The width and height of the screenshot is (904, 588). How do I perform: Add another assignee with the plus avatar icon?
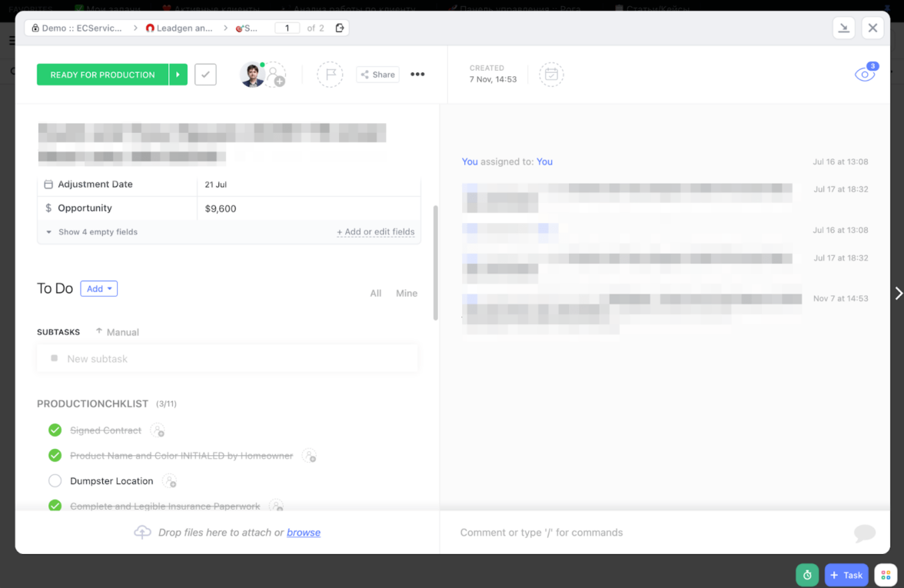(x=276, y=75)
